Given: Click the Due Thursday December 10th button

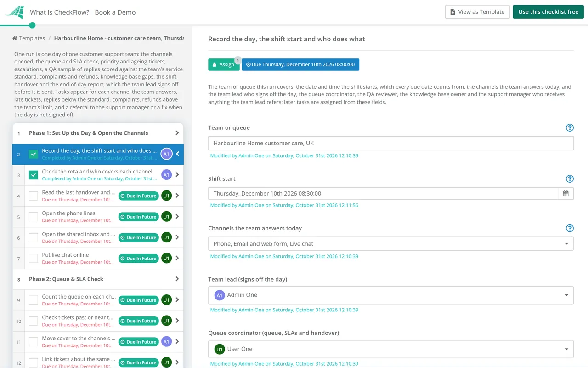Looking at the screenshot, I should point(300,64).
